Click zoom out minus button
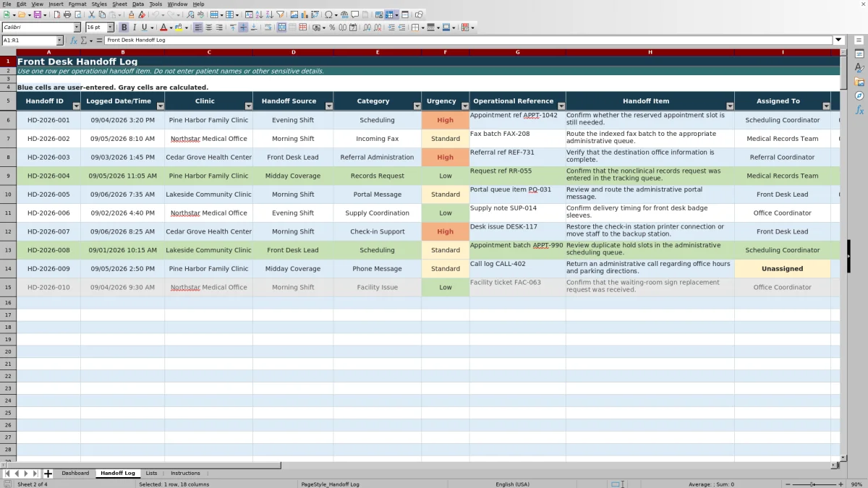 point(787,484)
